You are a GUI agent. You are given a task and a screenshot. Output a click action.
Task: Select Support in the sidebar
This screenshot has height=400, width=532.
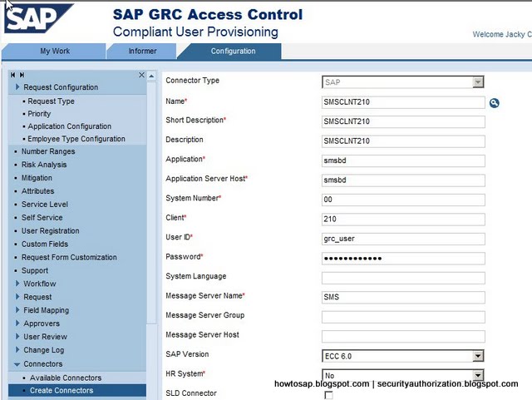(x=35, y=270)
